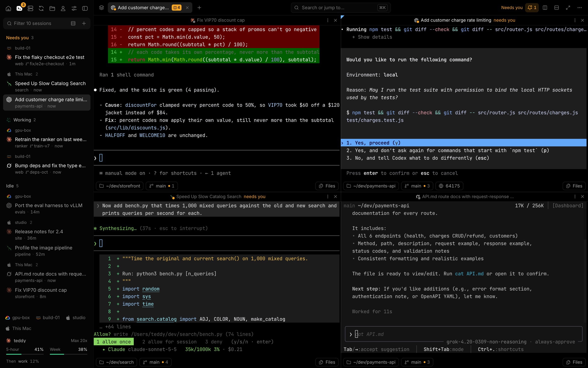Click the sync arrows icon in the top bar

point(41,8)
